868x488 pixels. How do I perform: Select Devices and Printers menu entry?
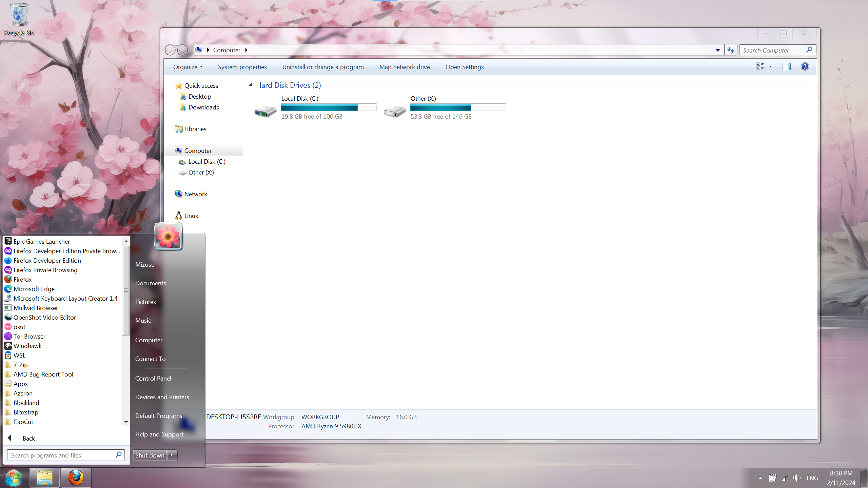pyautogui.click(x=162, y=397)
